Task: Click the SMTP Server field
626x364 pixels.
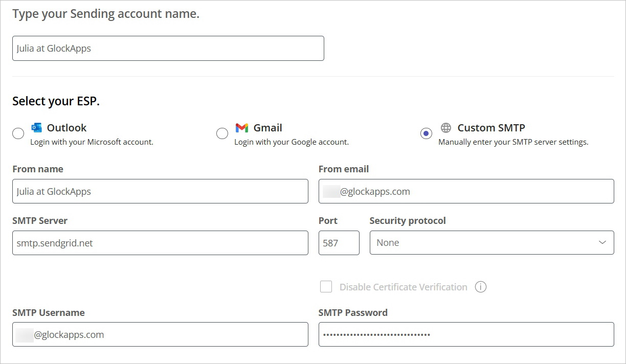Action: click(160, 243)
